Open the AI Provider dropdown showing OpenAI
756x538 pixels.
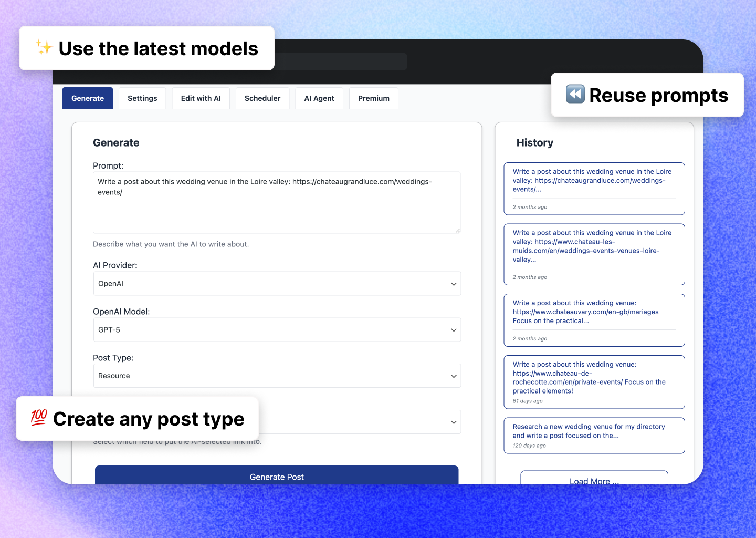click(x=277, y=284)
